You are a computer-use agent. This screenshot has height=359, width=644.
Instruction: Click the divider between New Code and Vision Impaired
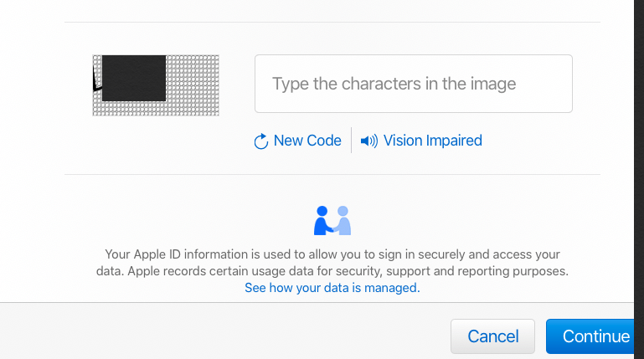coord(351,141)
